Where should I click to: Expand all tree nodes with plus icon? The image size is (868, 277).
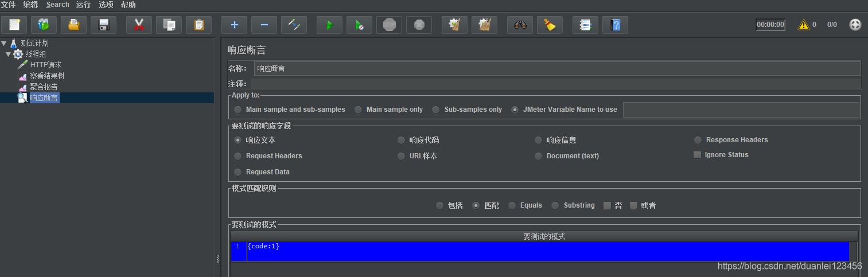[x=234, y=25]
